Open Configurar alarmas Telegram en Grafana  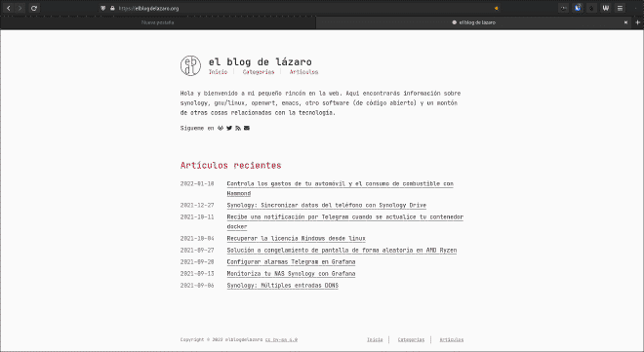tap(291, 261)
